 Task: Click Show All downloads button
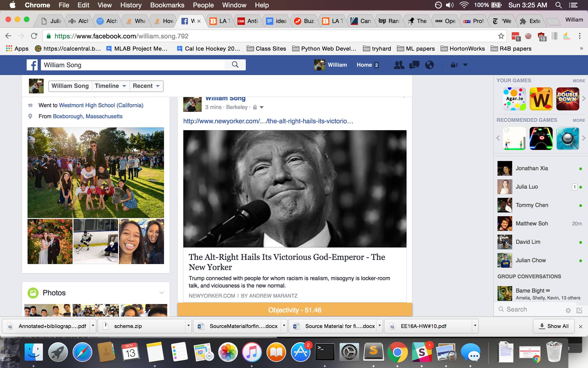click(554, 326)
